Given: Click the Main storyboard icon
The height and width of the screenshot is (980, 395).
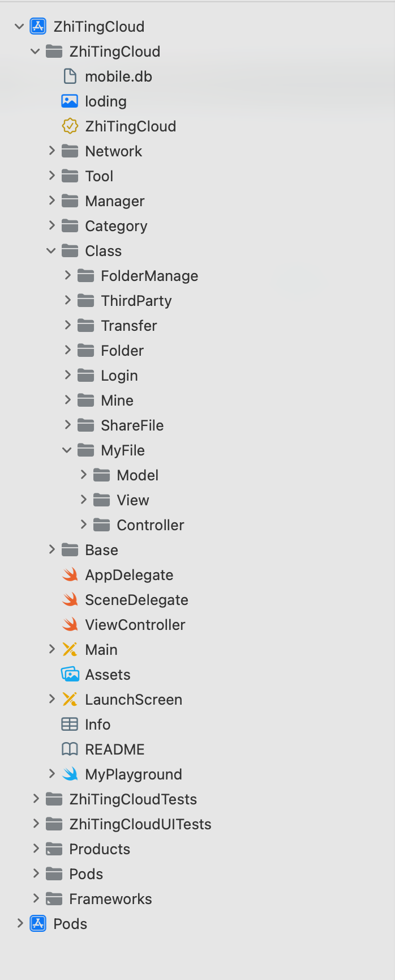Looking at the screenshot, I should pyautogui.click(x=70, y=650).
